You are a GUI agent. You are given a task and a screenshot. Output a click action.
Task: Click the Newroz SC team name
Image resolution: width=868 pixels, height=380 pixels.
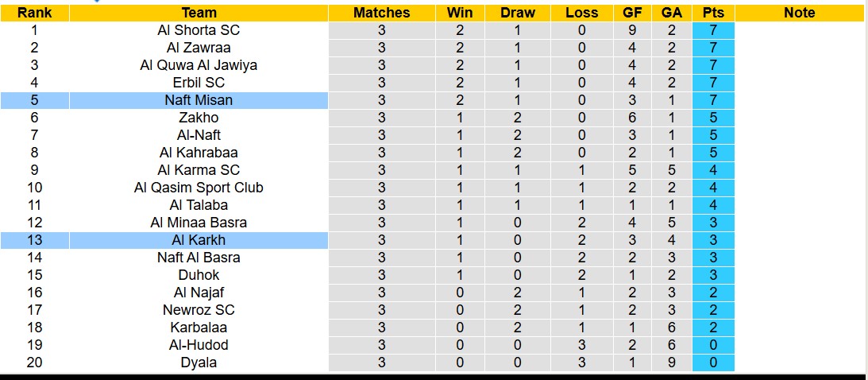coord(199,310)
